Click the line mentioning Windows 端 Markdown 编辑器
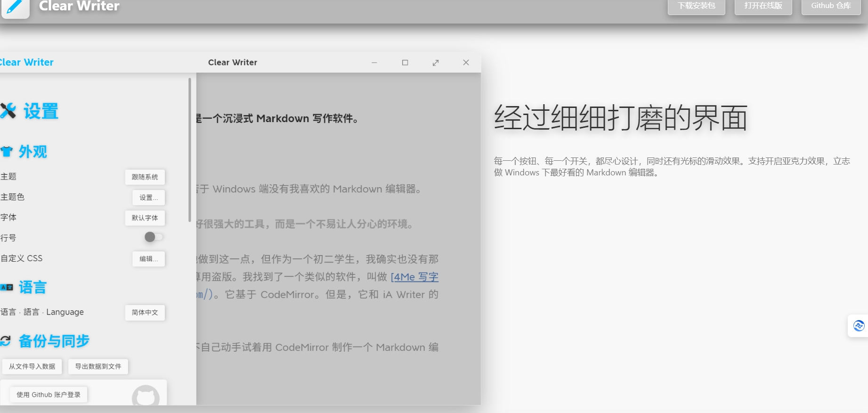 tap(309, 189)
